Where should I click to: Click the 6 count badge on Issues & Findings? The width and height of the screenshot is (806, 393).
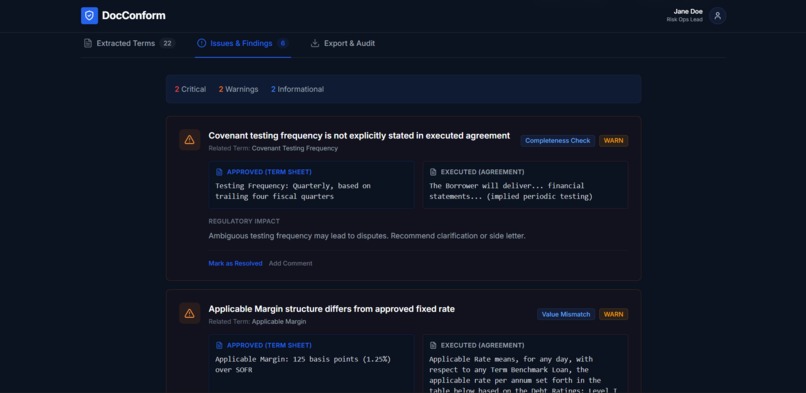tap(283, 44)
